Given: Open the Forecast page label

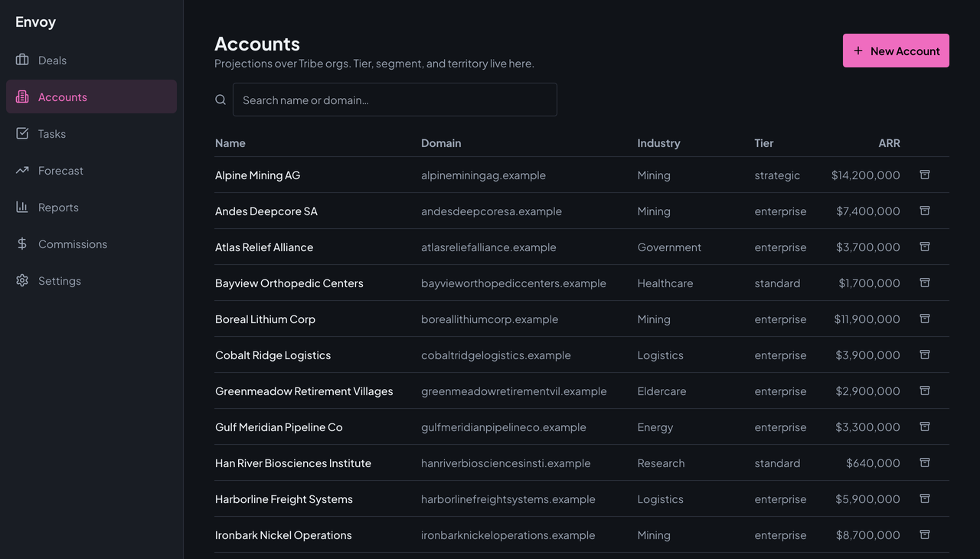Looking at the screenshot, I should click(x=60, y=171).
